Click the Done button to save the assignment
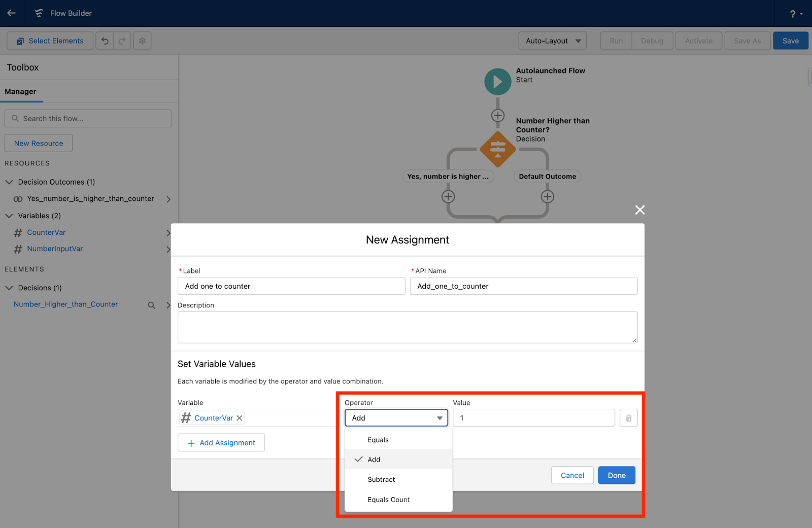This screenshot has height=528, width=812. [616, 475]
